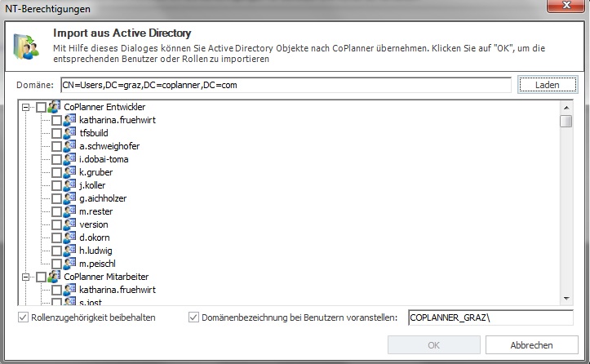Select the j.koller entry text
The width and height of the screenshot is (590, 364).
click(92, 185)
